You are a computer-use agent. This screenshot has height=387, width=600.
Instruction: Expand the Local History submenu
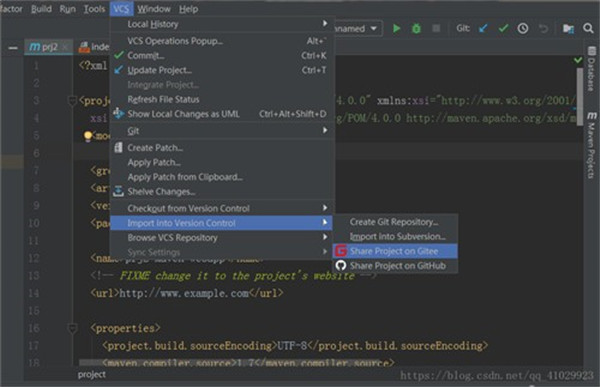[223, 24]
